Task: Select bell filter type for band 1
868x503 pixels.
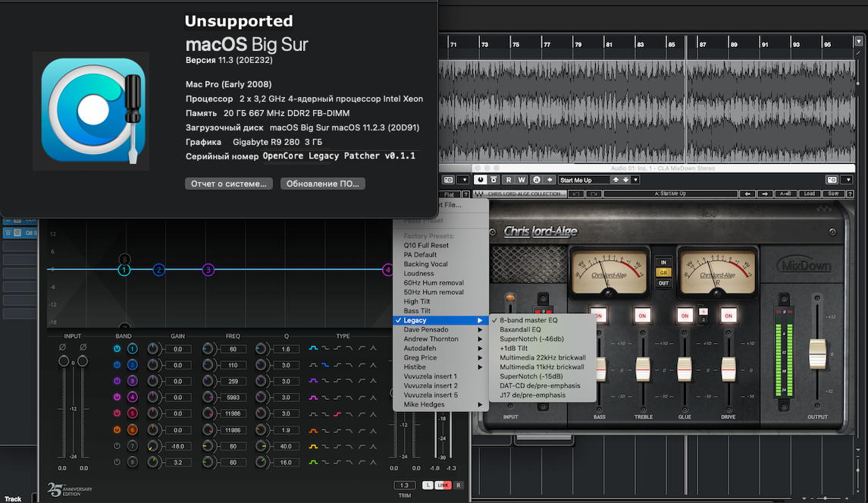Action: pos(314,348)
